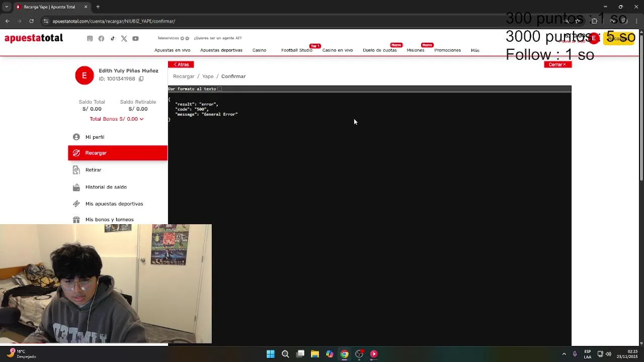Open the volume control in system tray
The image size is (644, 362).
point(608,354)
